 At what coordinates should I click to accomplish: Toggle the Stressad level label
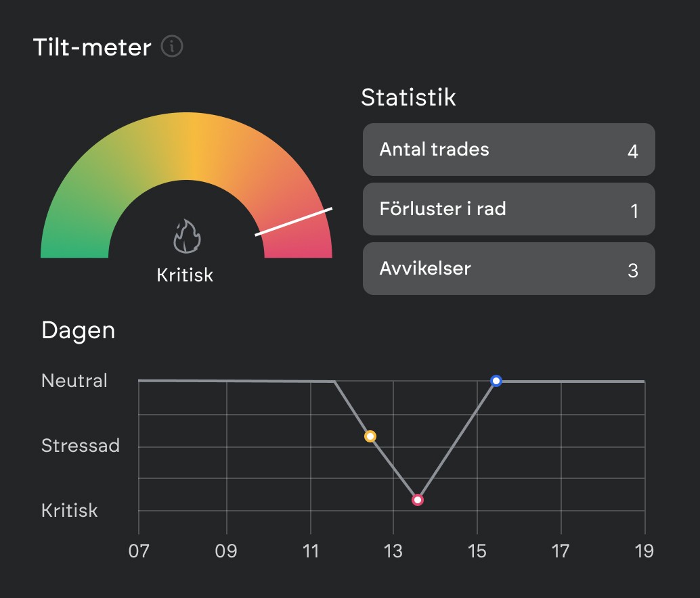click(x=81, y=446)
